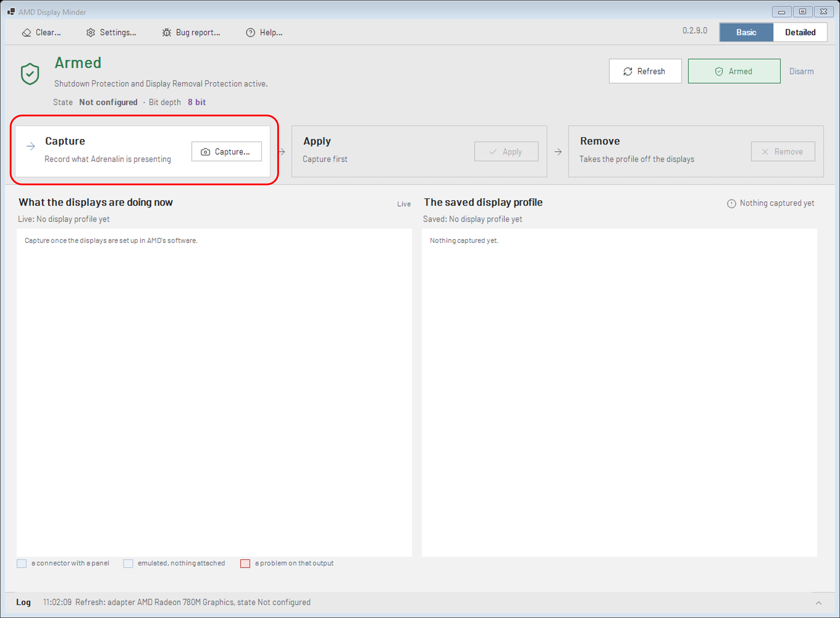Viewport: 840px width, 618px height.
Task: Toggle the Armed protection button
Action: point(734,71)
